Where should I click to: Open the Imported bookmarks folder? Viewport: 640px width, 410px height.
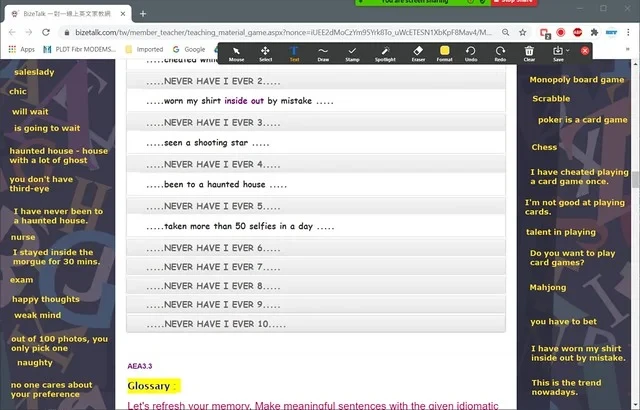144,49
